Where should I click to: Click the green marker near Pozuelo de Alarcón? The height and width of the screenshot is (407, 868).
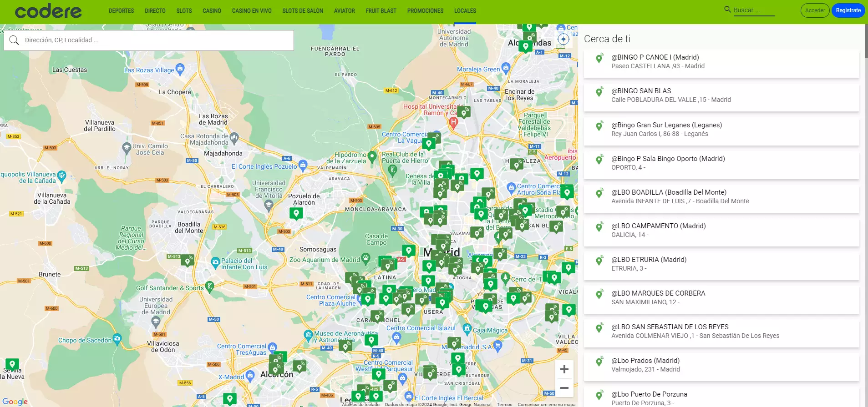coord(296,213)
